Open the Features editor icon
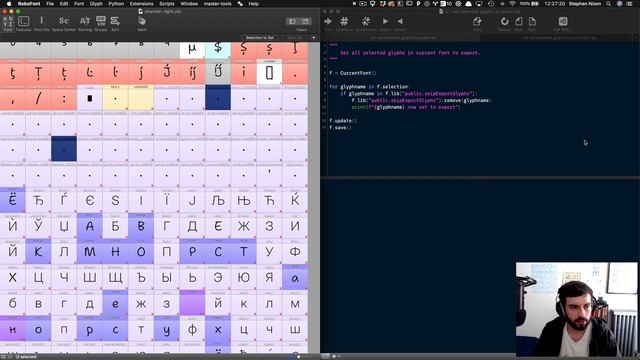This screenshot has width=640, height=360. click(24, 23)
